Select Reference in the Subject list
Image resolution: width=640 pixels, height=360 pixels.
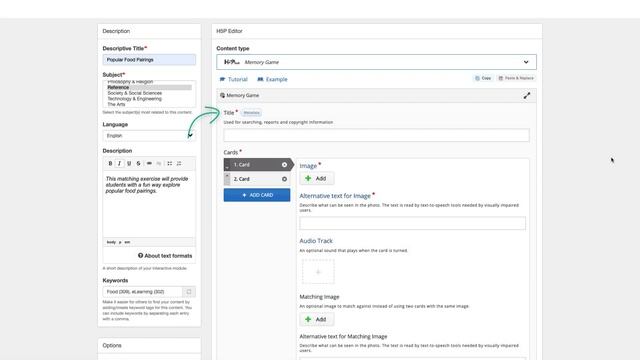pos(149,87)
